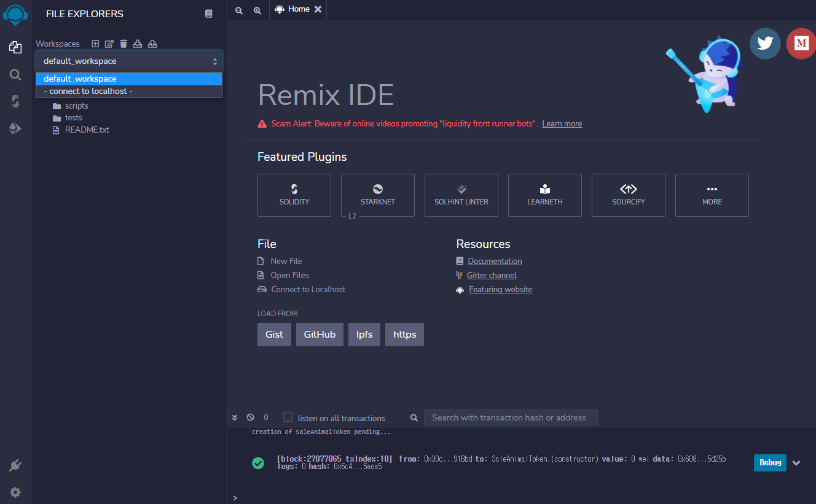Image resolution: width=816 pixels, height=504 pixels.
Task: Click the File Explorers documentation book icon
Action: 209,14
